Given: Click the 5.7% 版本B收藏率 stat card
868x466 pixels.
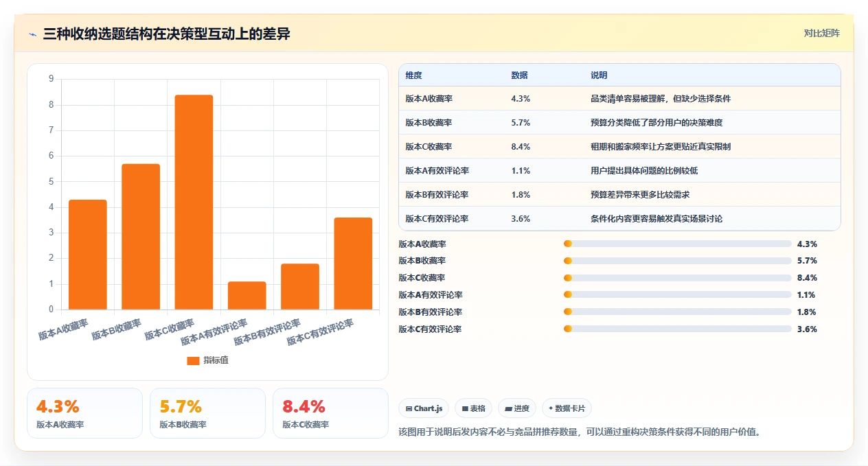Looking at the screenshot, I should 207,413.
